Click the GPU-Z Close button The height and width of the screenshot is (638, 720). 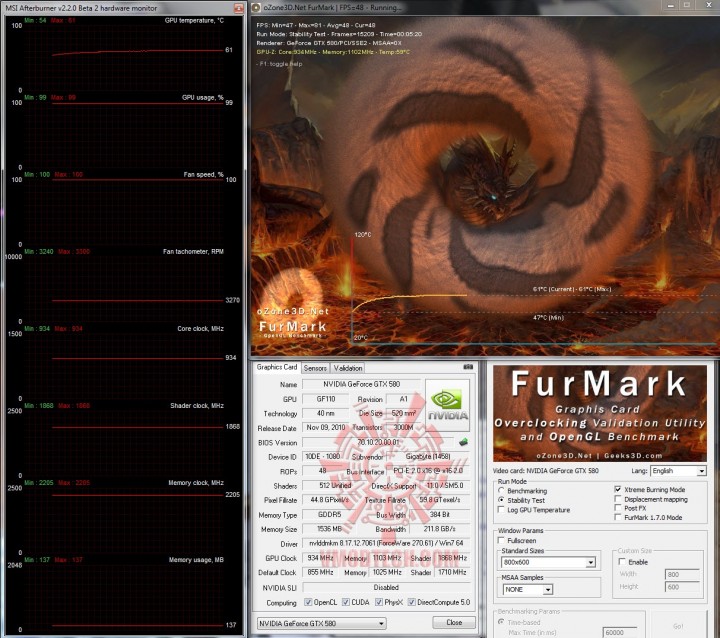tap(454, 622)
